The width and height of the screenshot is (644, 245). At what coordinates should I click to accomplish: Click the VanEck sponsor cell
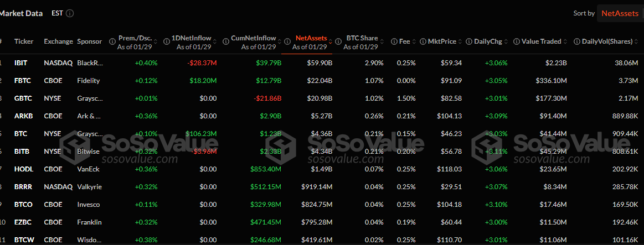pyautogui.click(x=89, y=169)
